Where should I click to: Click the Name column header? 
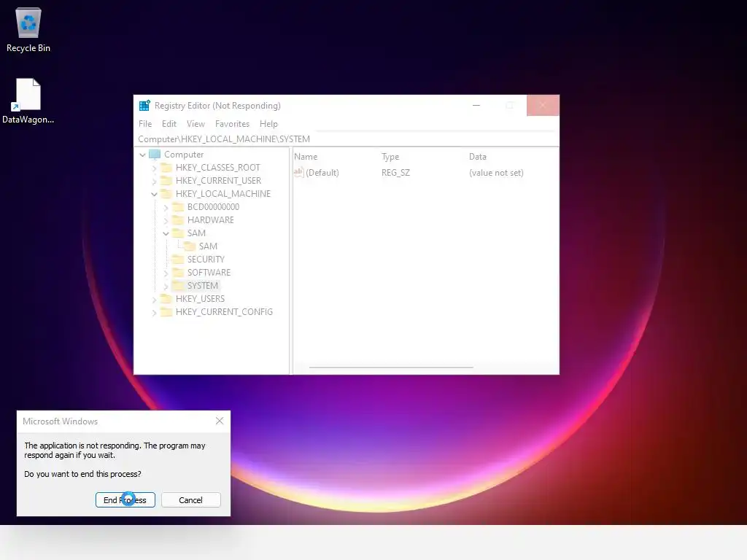(306, 157)
